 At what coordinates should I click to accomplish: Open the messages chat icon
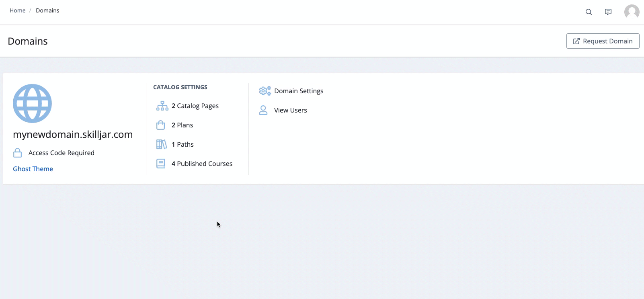(608, 12)
